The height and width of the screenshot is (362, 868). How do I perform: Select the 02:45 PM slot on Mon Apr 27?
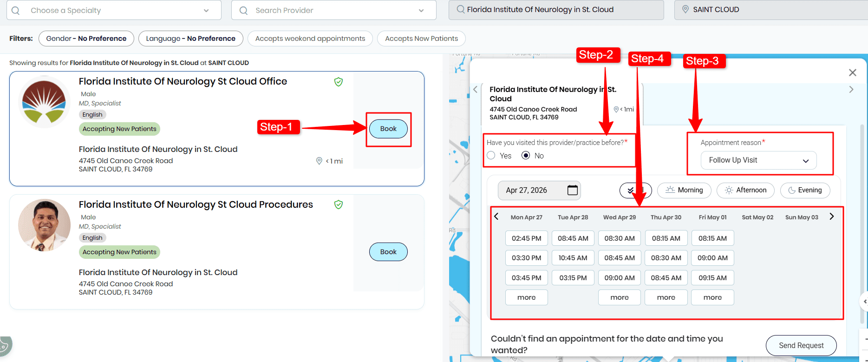point(527,238)
